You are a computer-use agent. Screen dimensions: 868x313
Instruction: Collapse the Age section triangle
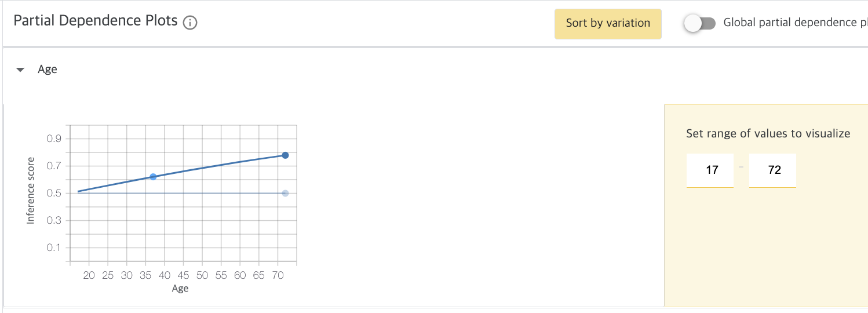(x=21, y=70)
